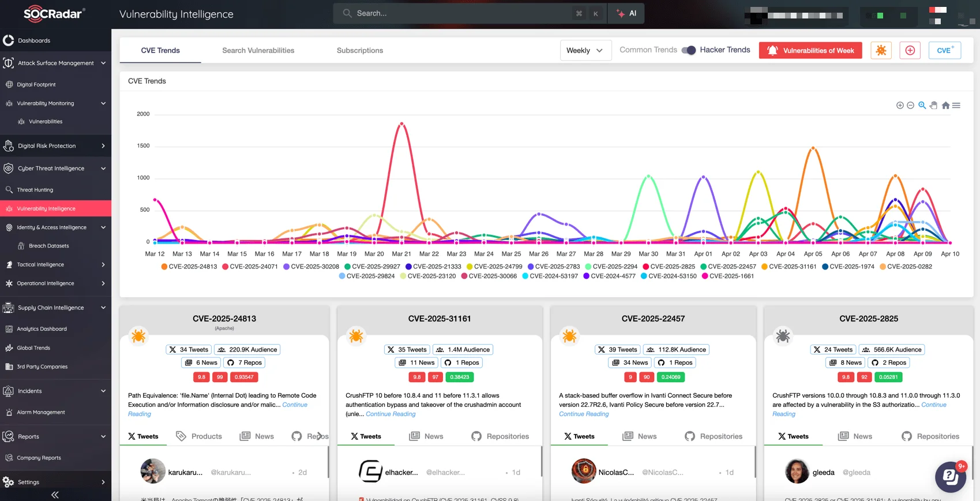Expand Cyber Threat Intelligence menu

tap(55, 168)
